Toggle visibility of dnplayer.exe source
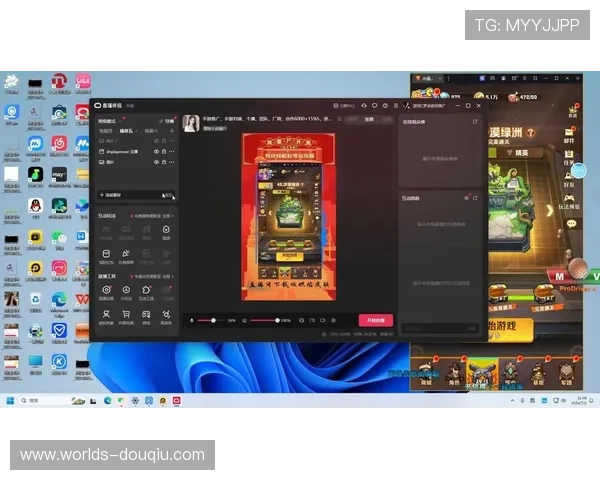 tap(156, 152)
